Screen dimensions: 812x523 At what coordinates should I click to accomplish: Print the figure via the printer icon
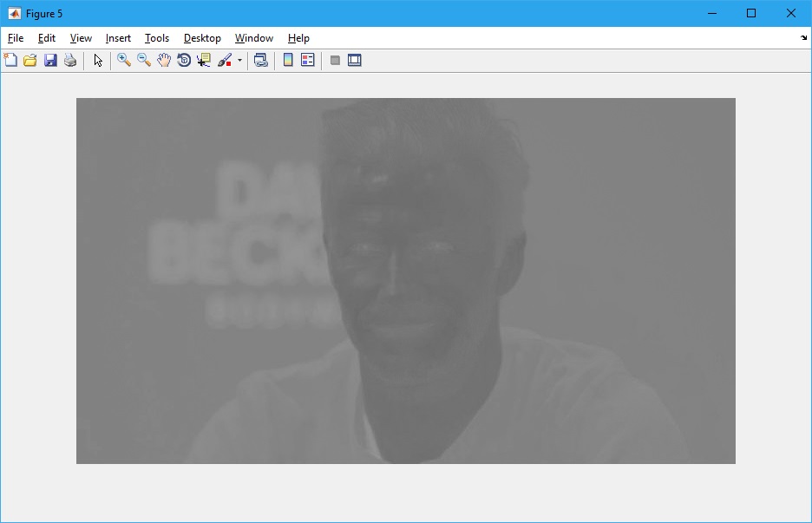pos(70,60)
